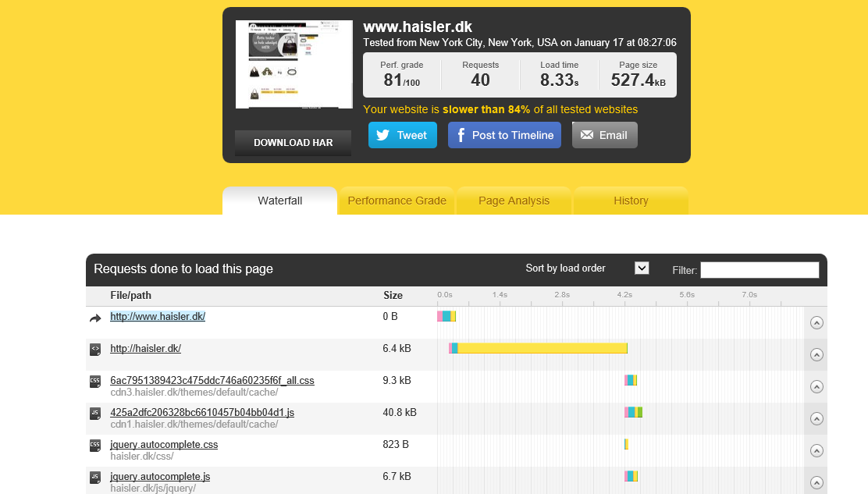The height and width of the screenshot is (494, 868).
Task: Open the jquery.autocomplete.js link
Action: [x=160, y=477]
